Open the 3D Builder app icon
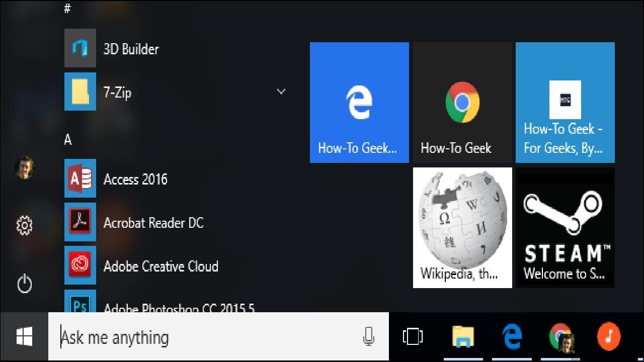Viewport: 644px width, 362px height. (x=80, y=48)
